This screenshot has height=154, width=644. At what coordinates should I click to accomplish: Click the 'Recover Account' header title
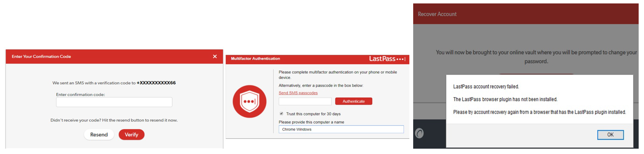(437, 14)
